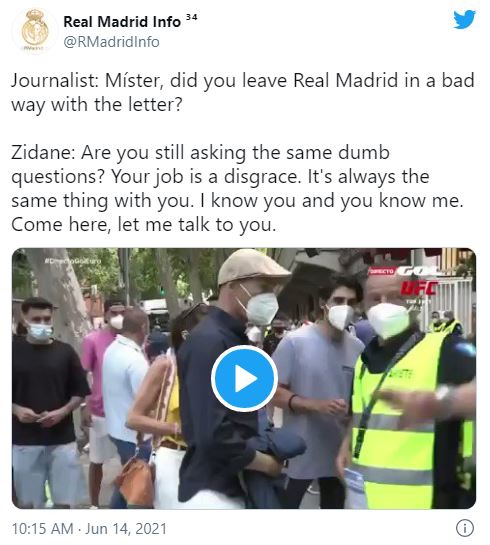Select the Zidane reply paragraph text
The image size is (490, 545).
click(x=237, y=189)
